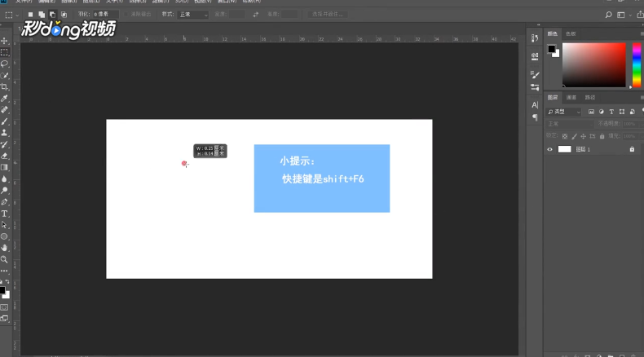Toggle visibility of 图层 1 layer
Screen dimensions: 644x357
coord(549,149)
